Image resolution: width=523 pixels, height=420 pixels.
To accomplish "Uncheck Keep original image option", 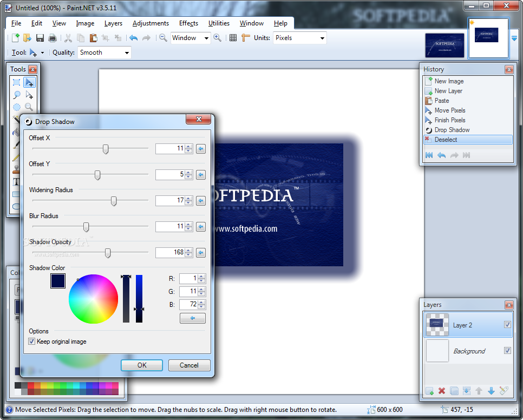I will tap(32, 342).
